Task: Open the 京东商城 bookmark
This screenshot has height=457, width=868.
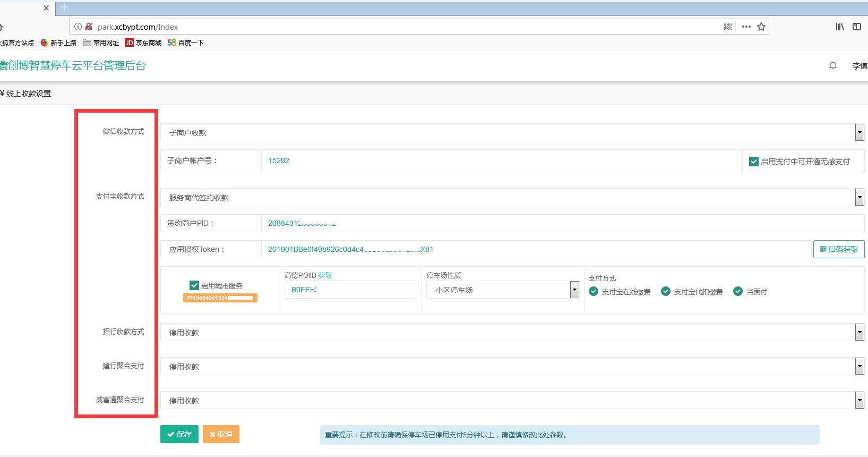Action: point(143,43)
